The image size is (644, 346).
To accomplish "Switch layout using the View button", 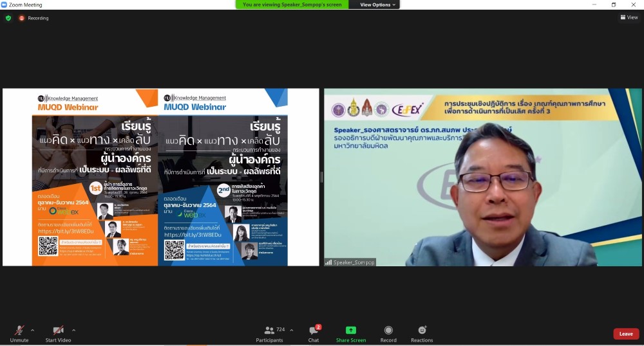I will pos(629,17).
